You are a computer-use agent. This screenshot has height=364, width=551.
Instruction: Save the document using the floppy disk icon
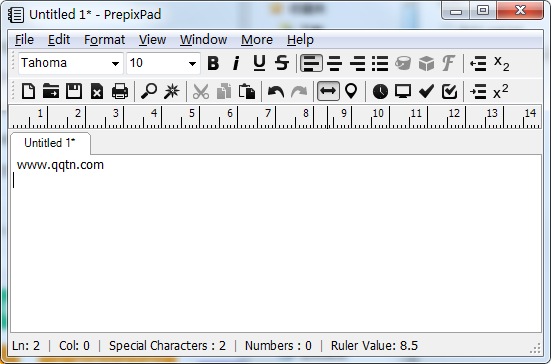coord(74,91)
